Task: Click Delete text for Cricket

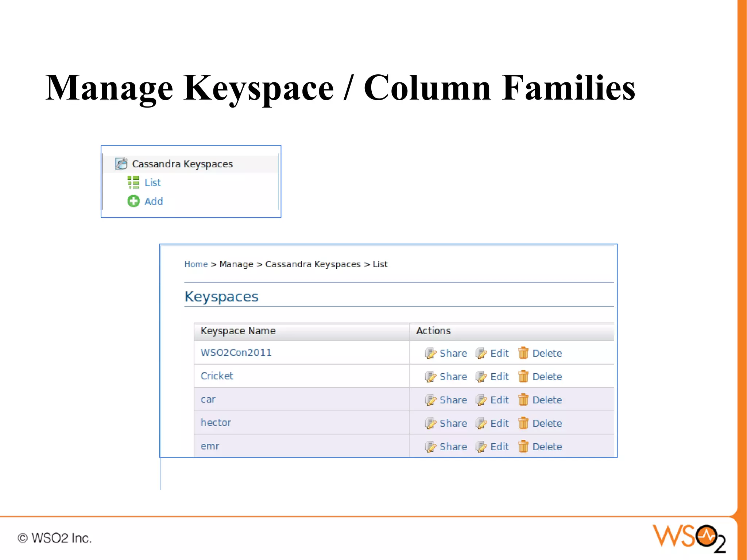Action: [x=547, y=376]
